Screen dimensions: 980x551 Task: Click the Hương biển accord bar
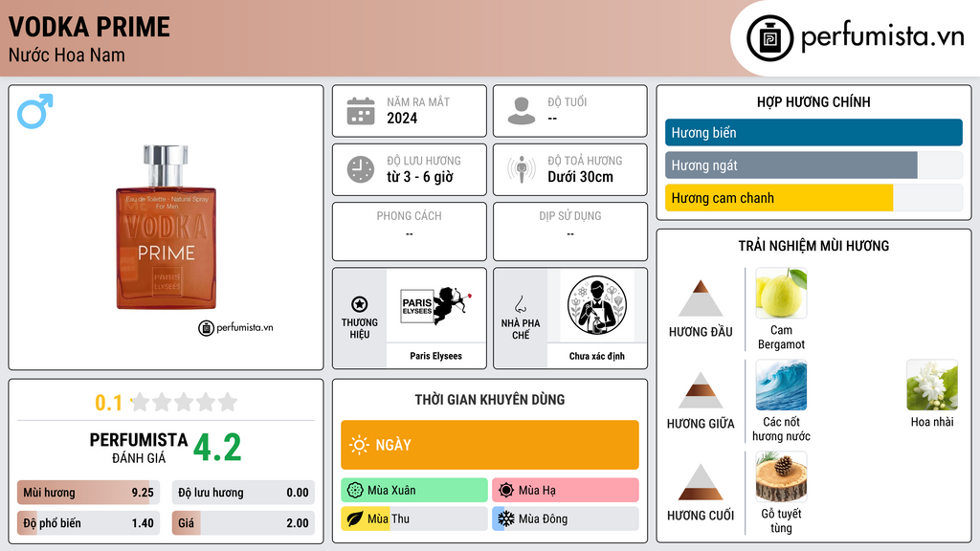click(813, 132)
